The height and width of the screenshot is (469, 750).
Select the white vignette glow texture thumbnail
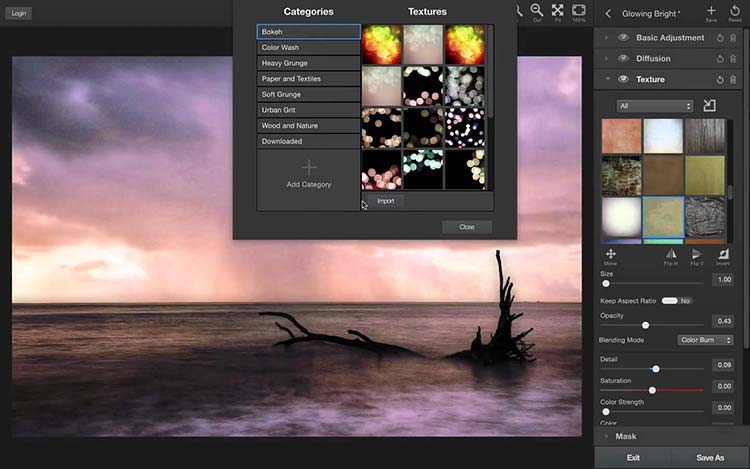tap(621, 217)
